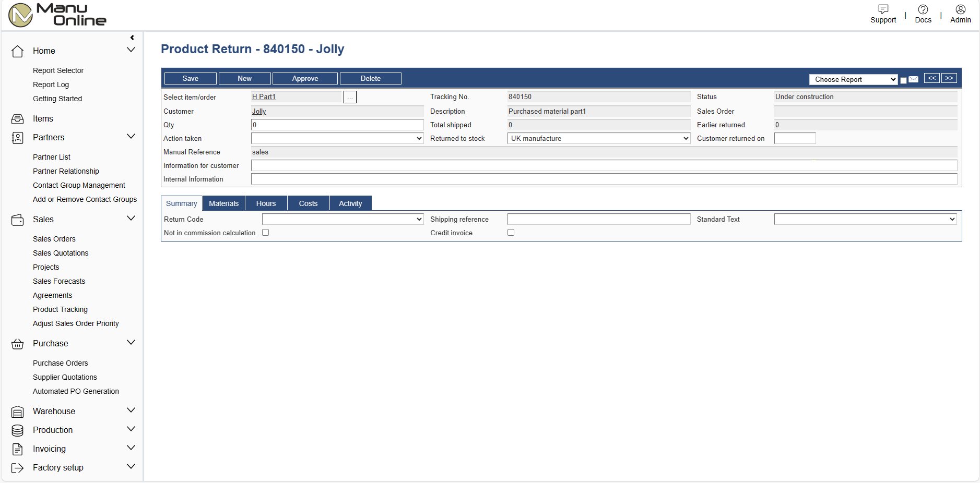
Task: Click the Admin user icon
Action: click(960, 9)
